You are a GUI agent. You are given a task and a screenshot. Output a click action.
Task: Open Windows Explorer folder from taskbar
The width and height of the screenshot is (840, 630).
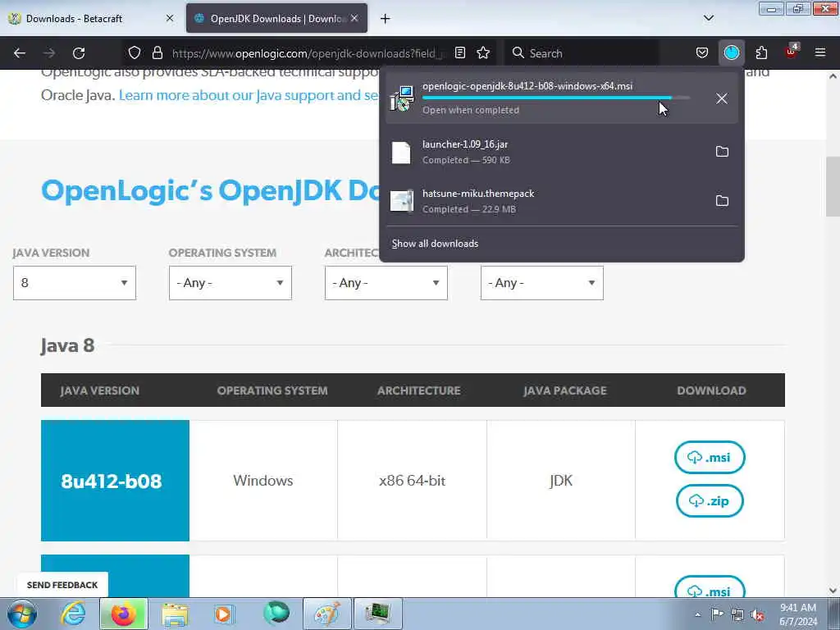point(175,614)
